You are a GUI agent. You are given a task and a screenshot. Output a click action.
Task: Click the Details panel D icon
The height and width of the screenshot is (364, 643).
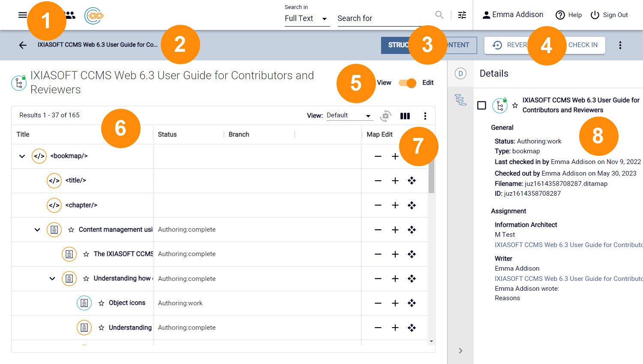460,74
